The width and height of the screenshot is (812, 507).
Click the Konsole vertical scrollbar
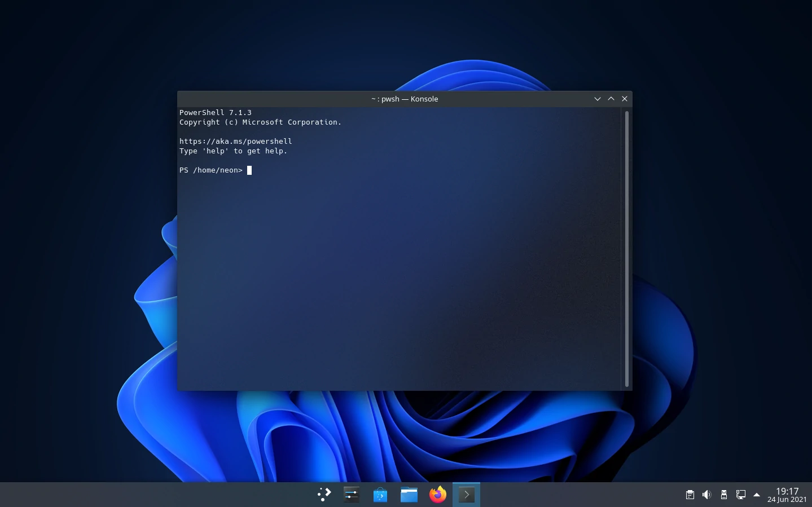[x=626, y=249]
